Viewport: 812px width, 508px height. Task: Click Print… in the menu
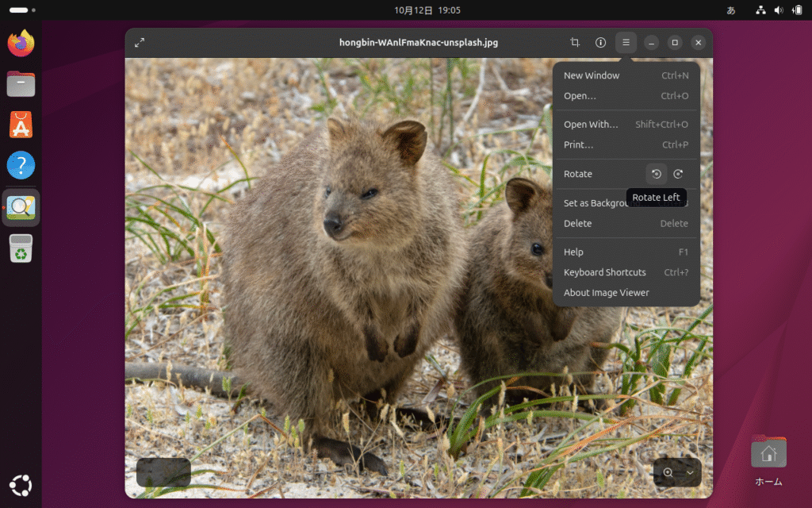pyautogui.click(x=578, y=145)
